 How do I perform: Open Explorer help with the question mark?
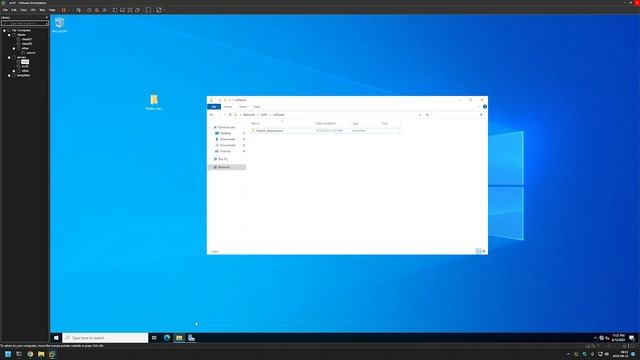tap(484, 107)
